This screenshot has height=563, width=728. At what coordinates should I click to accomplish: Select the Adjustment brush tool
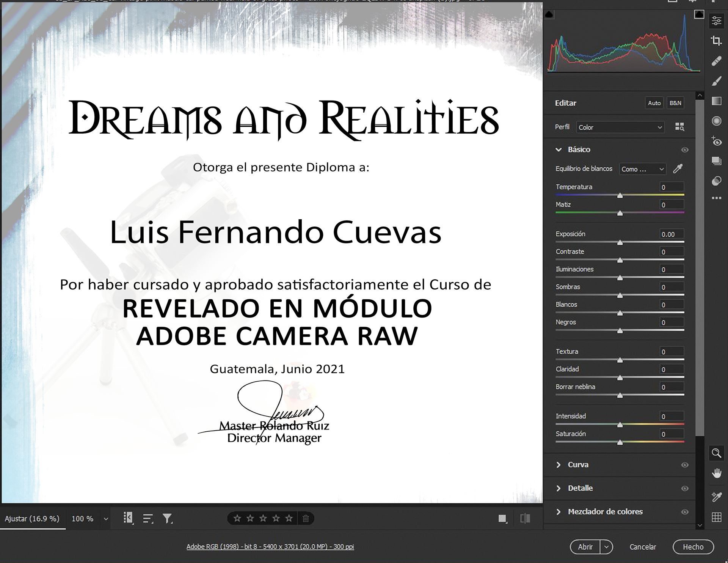[716, 81]
